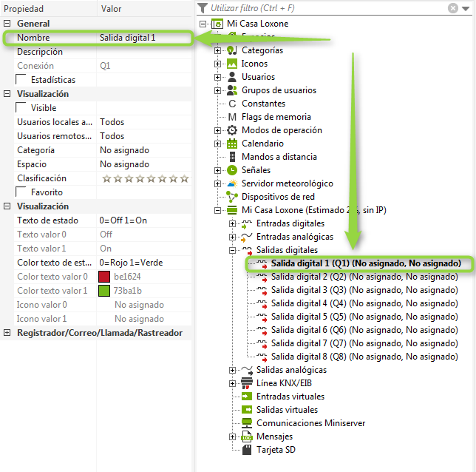This screenshot has width=476, height=472.
Task: Select the Dispositivos de red icon
Action: (232, 197)
